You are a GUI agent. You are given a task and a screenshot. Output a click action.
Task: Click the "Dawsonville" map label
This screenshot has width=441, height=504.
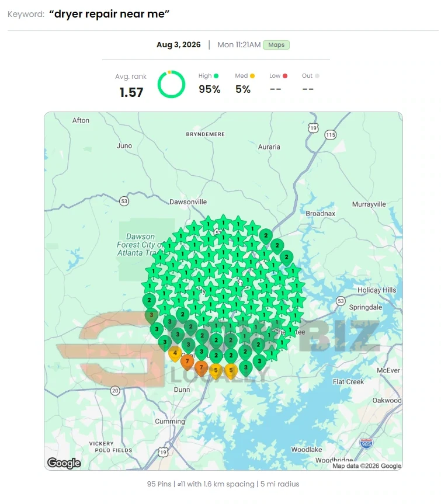pos(188,202)
